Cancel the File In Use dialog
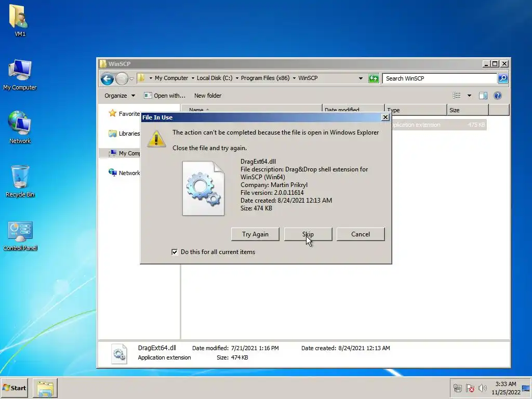Screen dimensions: 532x399 (361, 234)
